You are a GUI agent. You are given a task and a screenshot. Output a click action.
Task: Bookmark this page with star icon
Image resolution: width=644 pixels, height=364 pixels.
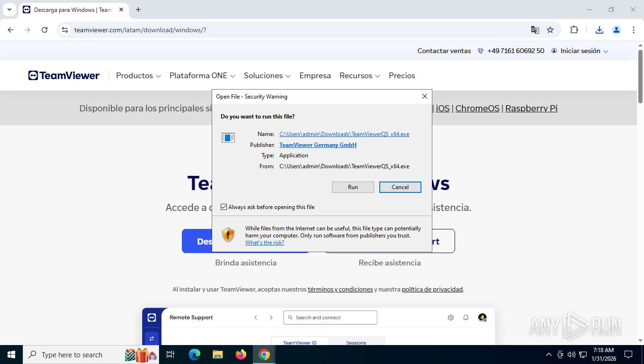(x=550, y=30)
